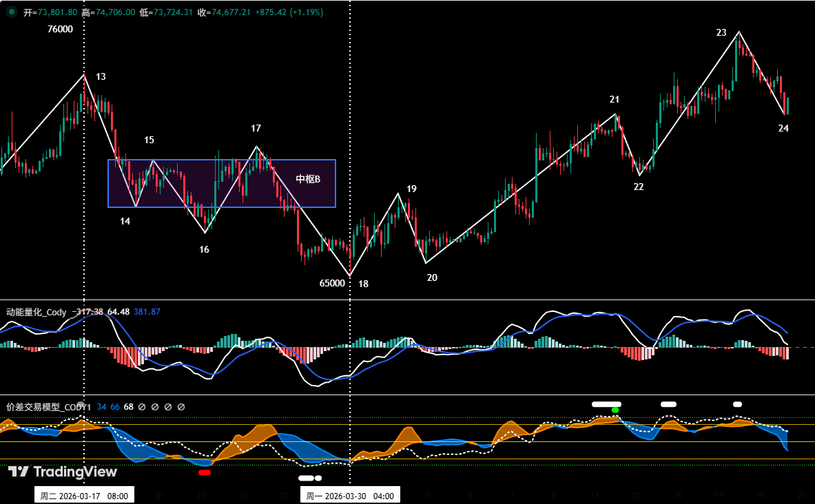Select the first ⊘ icon in 价差交易模型_CODY1 legend
815x504 pixels.
(141, 406)
